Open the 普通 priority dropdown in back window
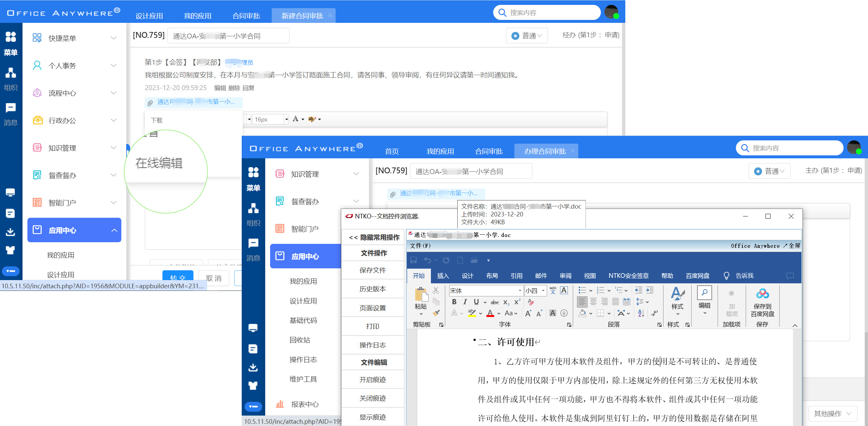 pos(526,35)
